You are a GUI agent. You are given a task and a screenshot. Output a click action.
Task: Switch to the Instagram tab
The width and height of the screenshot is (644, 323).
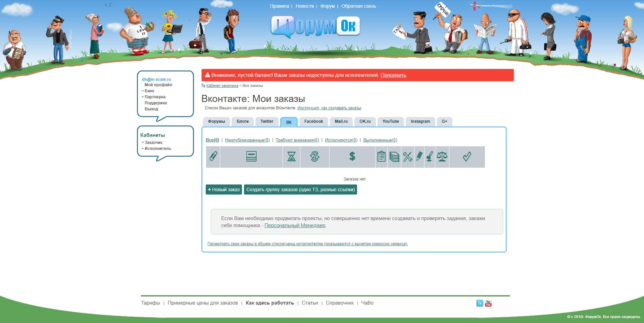(420, 121)
